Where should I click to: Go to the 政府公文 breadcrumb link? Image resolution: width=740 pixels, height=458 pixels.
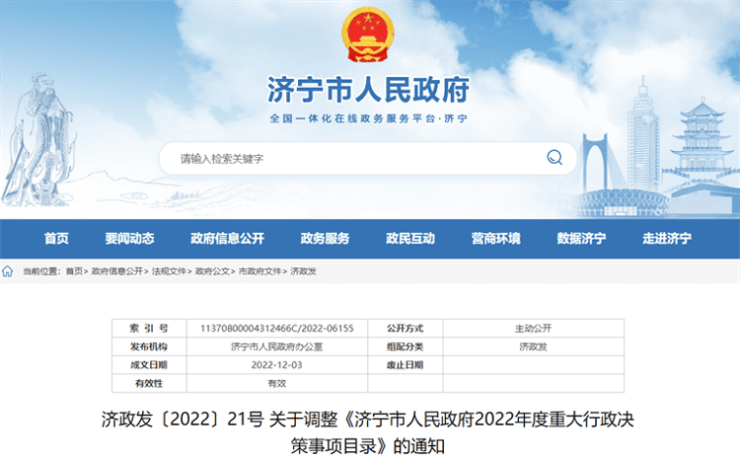point(212,271)
